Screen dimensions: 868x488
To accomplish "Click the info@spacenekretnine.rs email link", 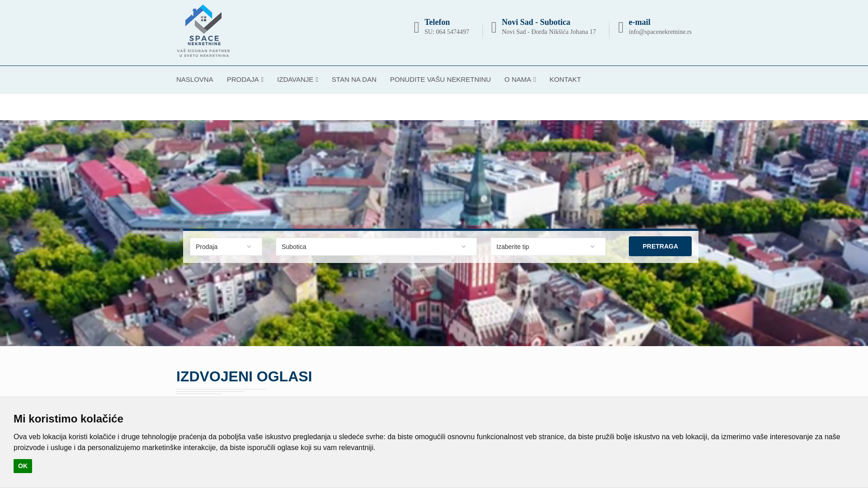I will coord(660,32).
